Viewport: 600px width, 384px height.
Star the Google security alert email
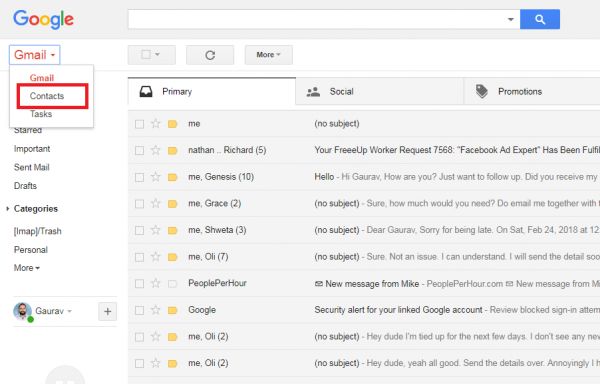pyautogui.click(x=155, y=309)
